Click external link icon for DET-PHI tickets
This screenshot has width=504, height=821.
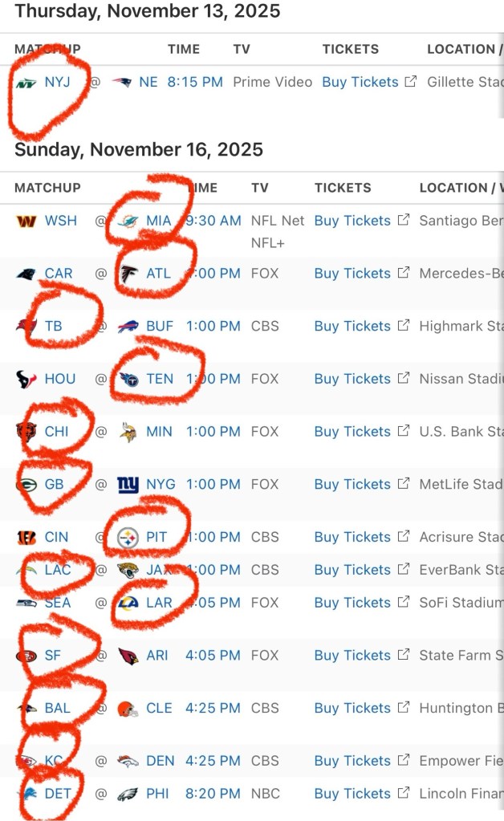(x=404, y=794)
